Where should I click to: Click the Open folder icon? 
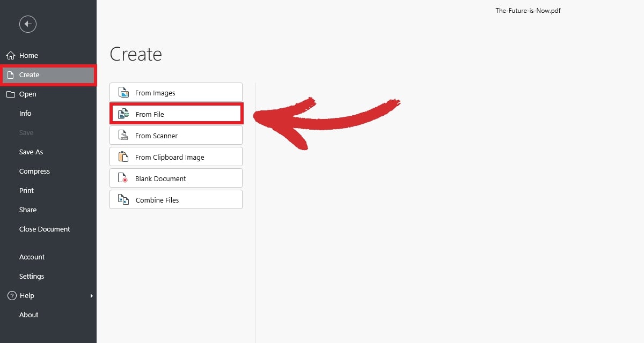[10, 94]
